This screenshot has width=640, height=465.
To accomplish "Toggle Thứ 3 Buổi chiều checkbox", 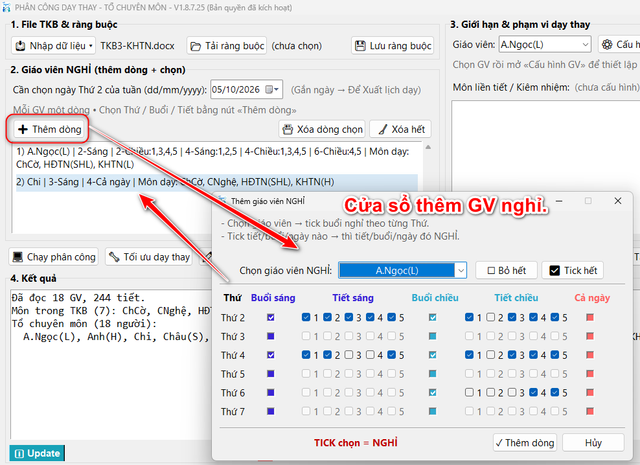I will (x=433, y=336).
